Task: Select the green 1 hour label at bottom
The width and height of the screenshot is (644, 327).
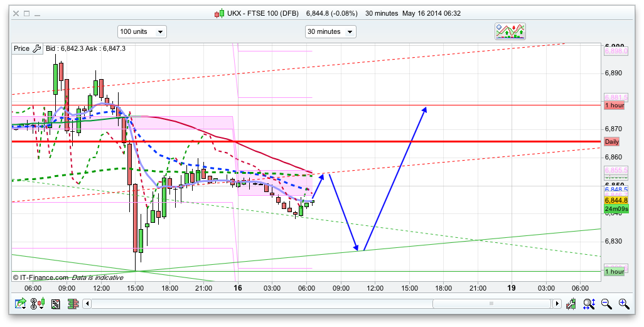Action: click(x=614, y=271)
